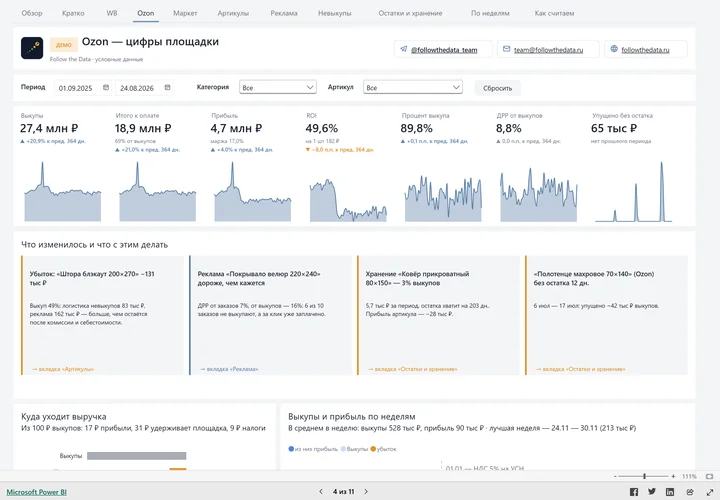This screenshot has height=500, width=720.
Task: Open the @followthedata_team Telegram link
Action: tap(444, 50)
